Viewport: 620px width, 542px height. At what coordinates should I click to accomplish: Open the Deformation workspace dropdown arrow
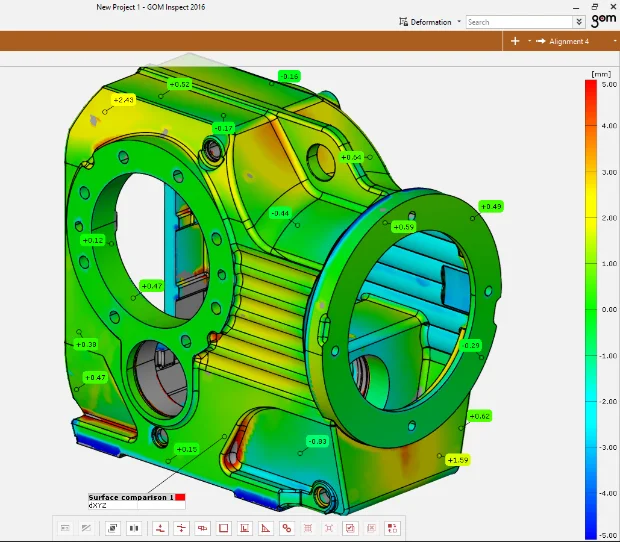459,21
